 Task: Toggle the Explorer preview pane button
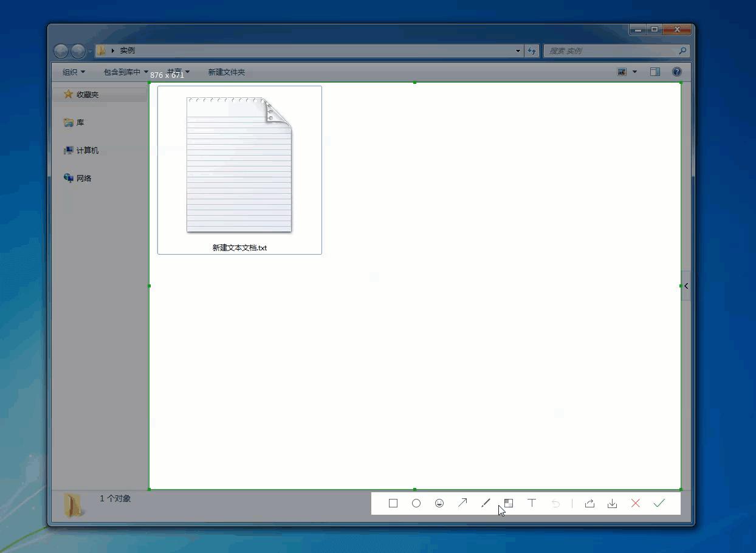[655, 72]
